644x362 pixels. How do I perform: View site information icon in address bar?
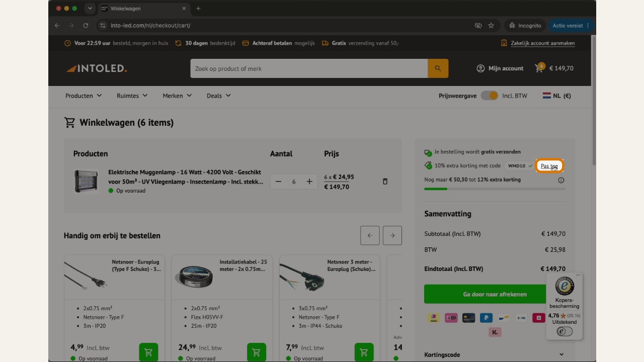coord(103,25)
